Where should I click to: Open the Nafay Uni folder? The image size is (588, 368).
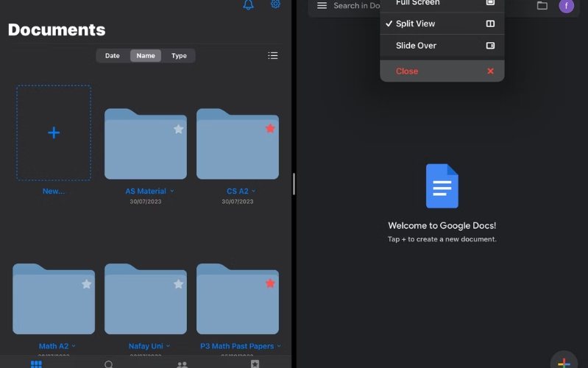(x=146, y=299)
